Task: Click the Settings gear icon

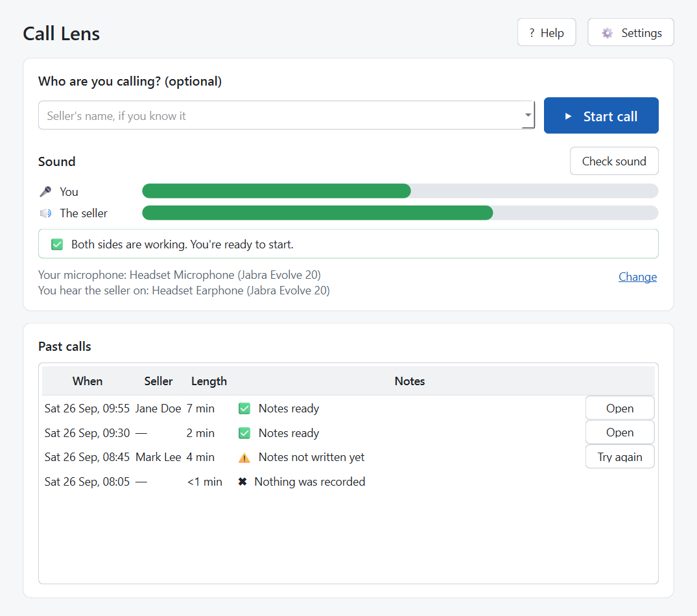Action: [608, 33]
